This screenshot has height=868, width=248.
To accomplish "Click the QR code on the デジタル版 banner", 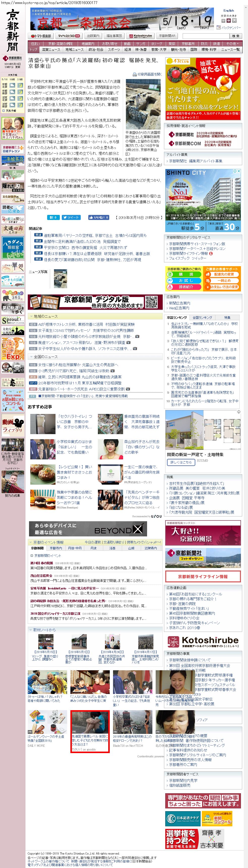I will click(x=151, y=302).
